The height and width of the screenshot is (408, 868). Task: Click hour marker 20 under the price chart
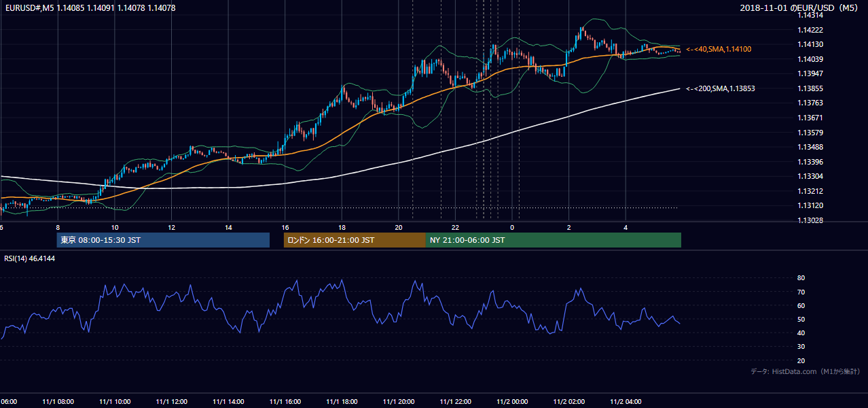(x=399, y=227)
